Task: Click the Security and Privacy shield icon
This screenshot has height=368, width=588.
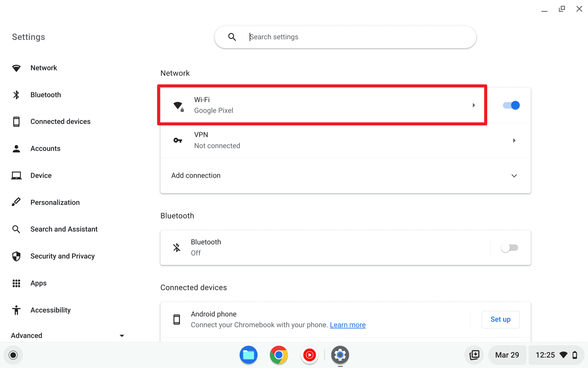Action: point(16,256)
